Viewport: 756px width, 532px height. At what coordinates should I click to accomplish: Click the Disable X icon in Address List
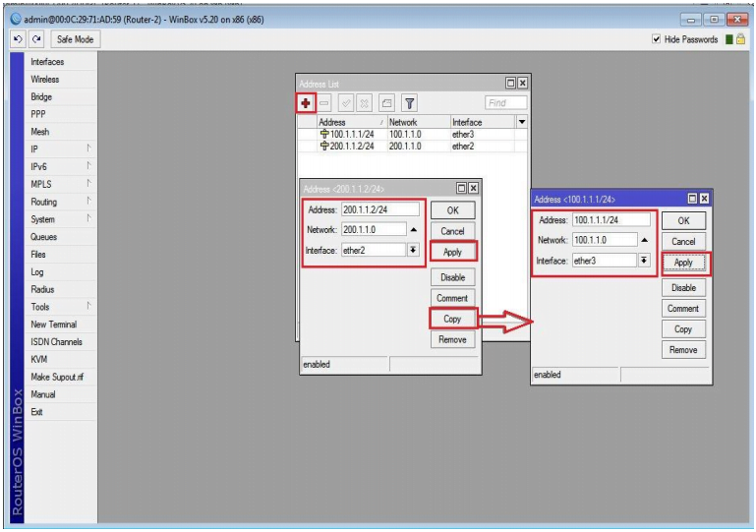click(366, 102)
